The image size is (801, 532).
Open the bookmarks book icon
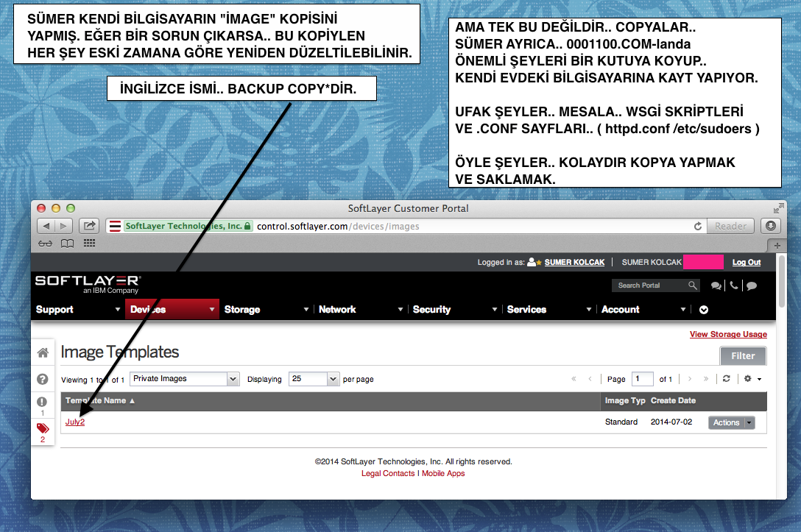tap(68, 244)
